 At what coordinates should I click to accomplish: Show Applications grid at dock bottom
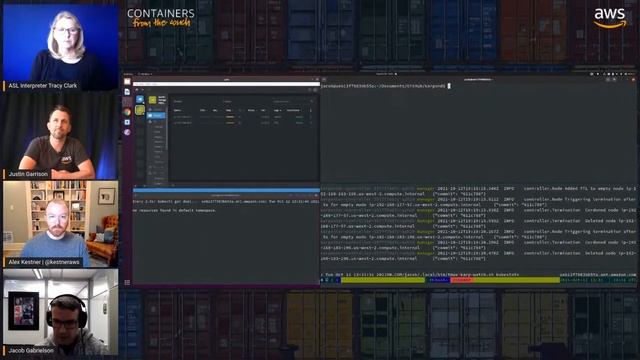point(127,282)
